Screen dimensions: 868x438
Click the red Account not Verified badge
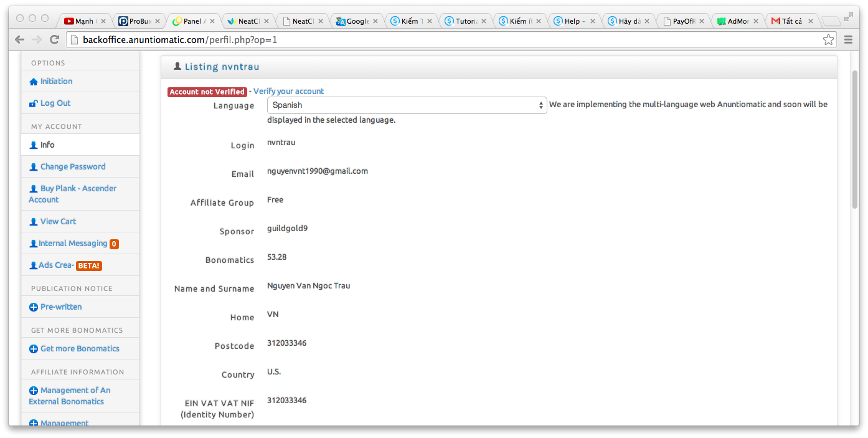pos(207,92)
